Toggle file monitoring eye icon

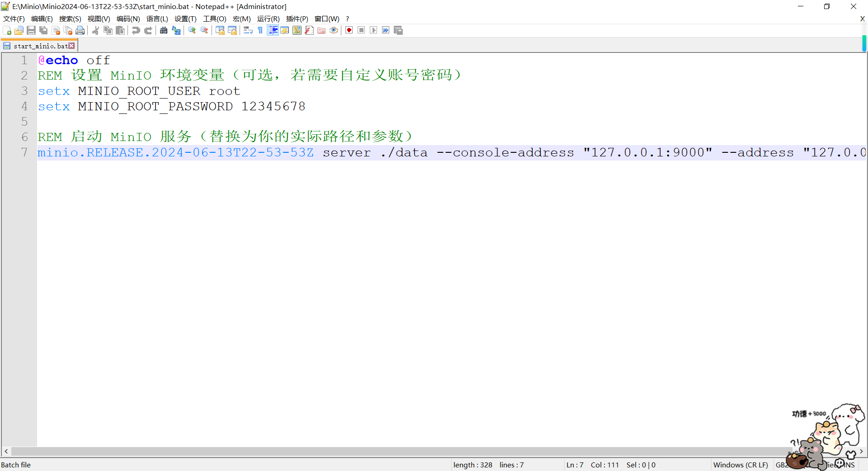coord(334,30)
